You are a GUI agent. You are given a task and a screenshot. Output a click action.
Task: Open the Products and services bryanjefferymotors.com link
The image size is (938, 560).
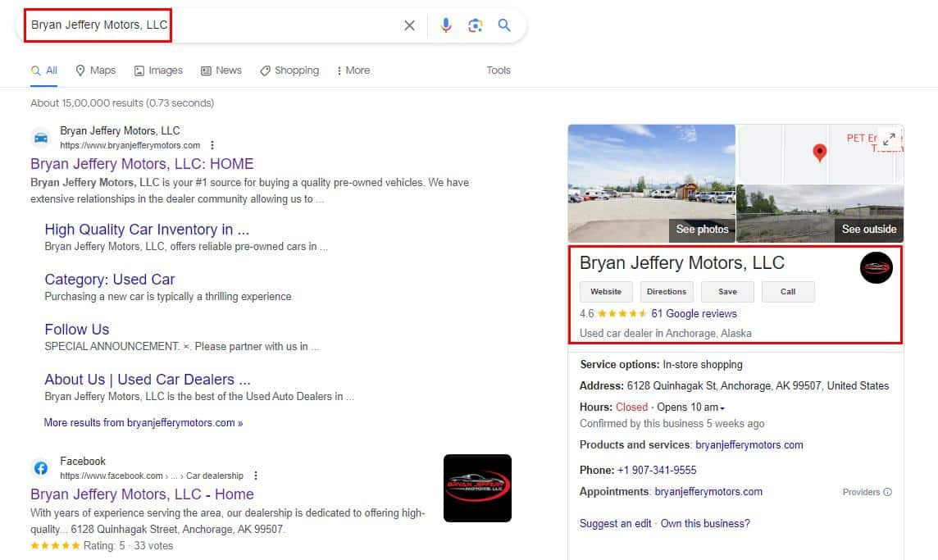749,445
